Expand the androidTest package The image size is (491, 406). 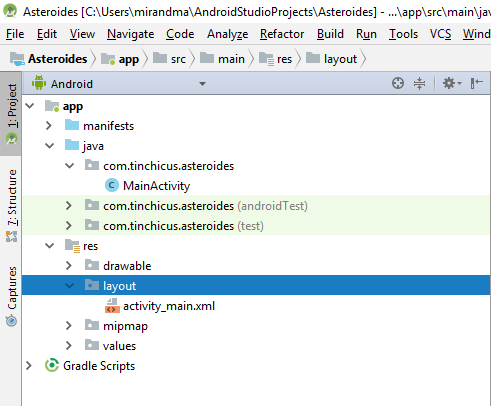pyautogui.click(x=69, y=206)
